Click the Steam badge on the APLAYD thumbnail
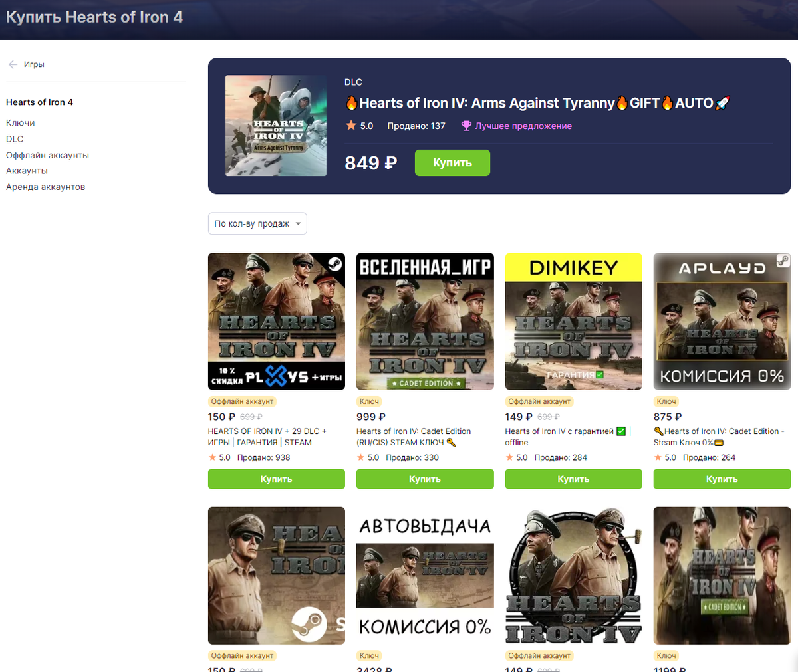This screenshot has height=672, width=798. [x=783, y=260]
